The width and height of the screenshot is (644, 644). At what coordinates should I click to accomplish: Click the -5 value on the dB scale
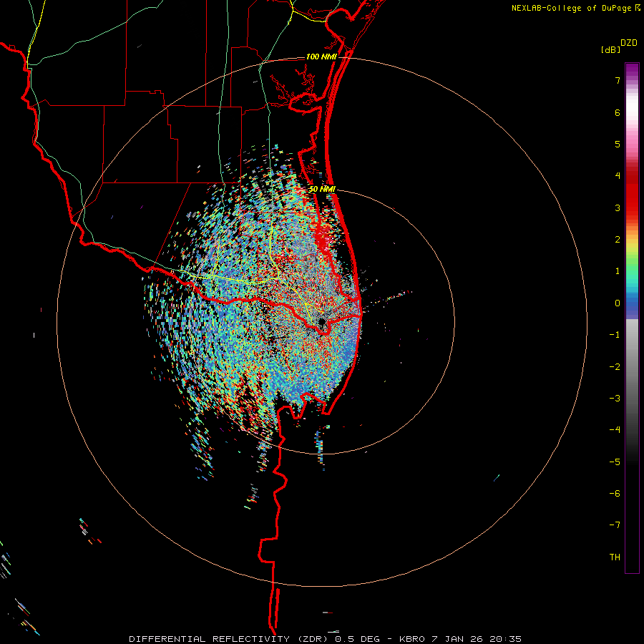(615, 462)
